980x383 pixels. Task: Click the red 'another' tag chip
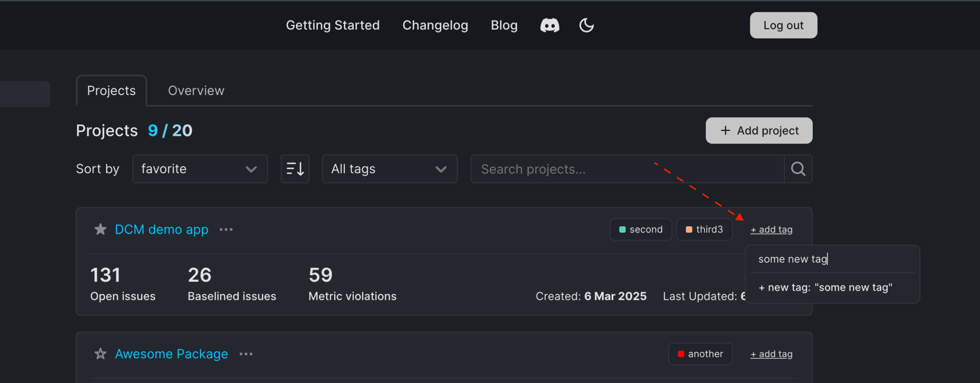tap(700, 354)
